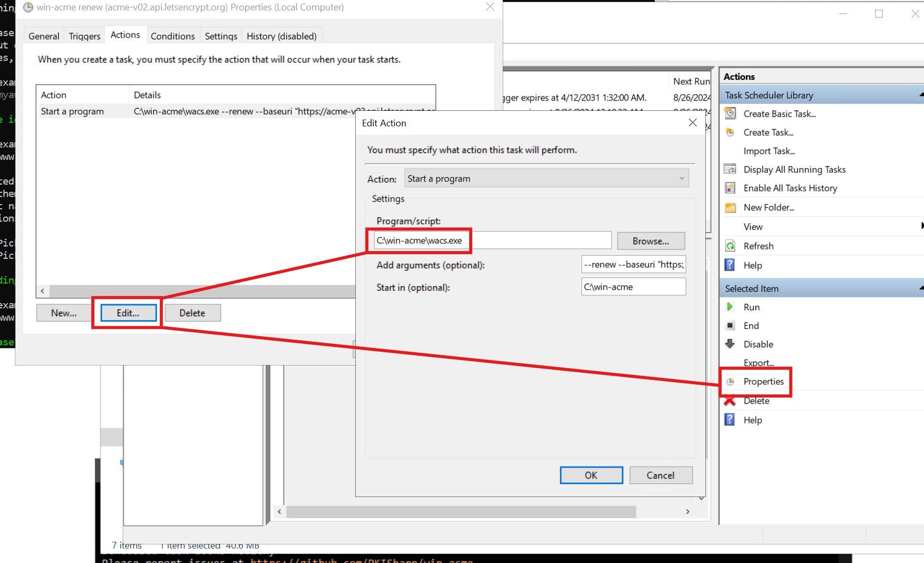This screenshot has height=563, width=924.
Task: Click the Refresh icon in Actions pane
Action: point(730,246)
